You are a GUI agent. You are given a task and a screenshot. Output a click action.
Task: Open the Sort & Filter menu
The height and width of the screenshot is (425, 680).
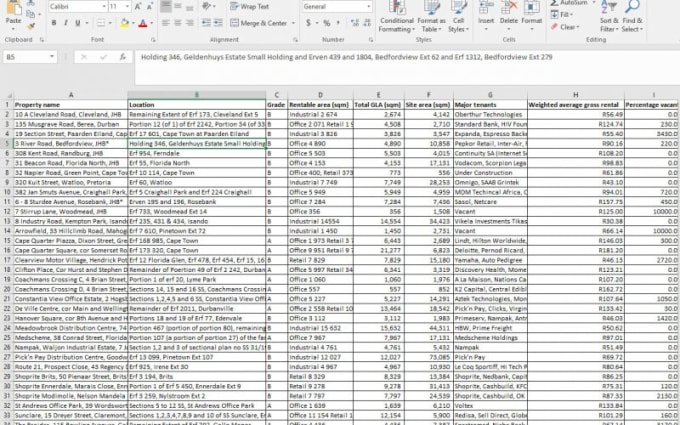[609, 17]
